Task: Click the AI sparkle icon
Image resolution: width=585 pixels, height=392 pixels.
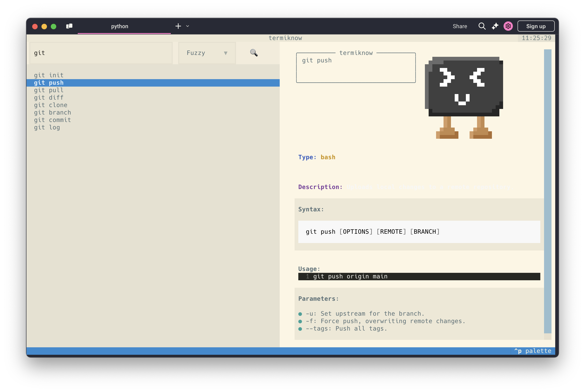Action: click(495, 26)
